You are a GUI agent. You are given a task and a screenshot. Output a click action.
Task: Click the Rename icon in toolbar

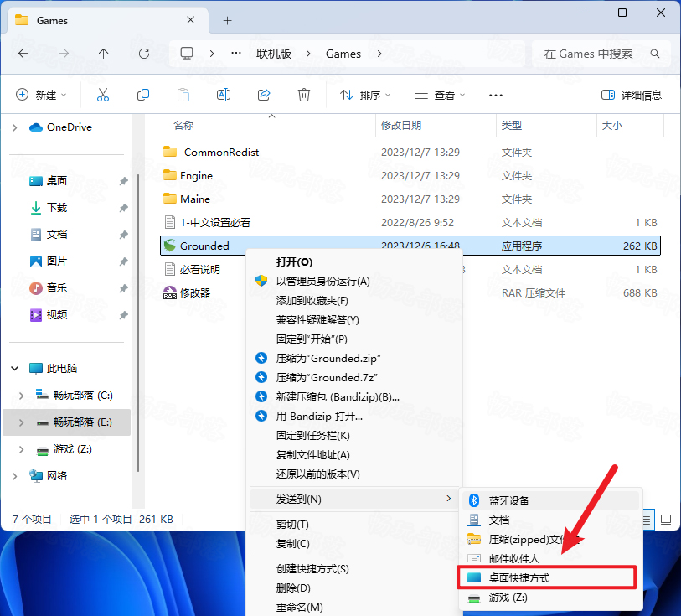[x=224, y=95]
